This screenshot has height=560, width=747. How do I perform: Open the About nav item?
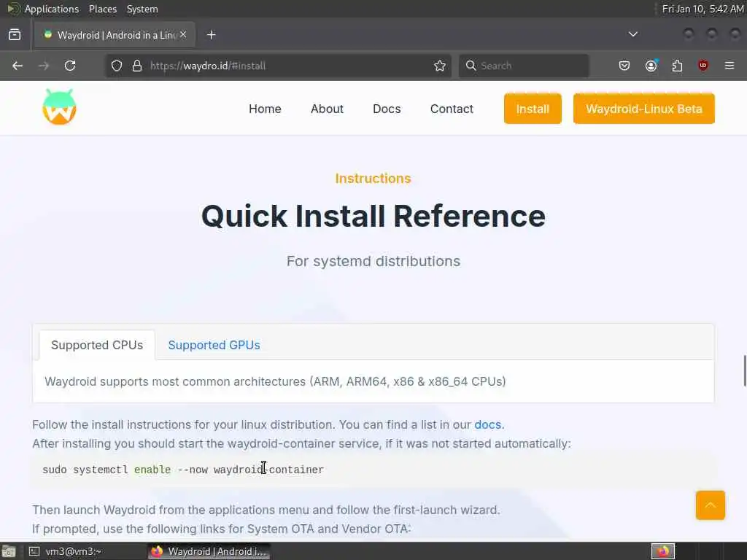point(327,109)
